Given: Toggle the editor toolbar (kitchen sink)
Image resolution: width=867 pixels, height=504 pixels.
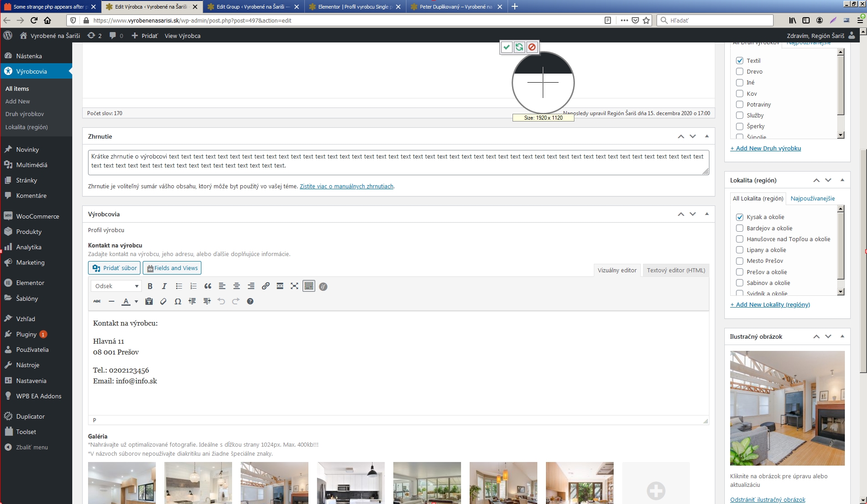Looking at the screenshot, I should (x=309, y=286).
